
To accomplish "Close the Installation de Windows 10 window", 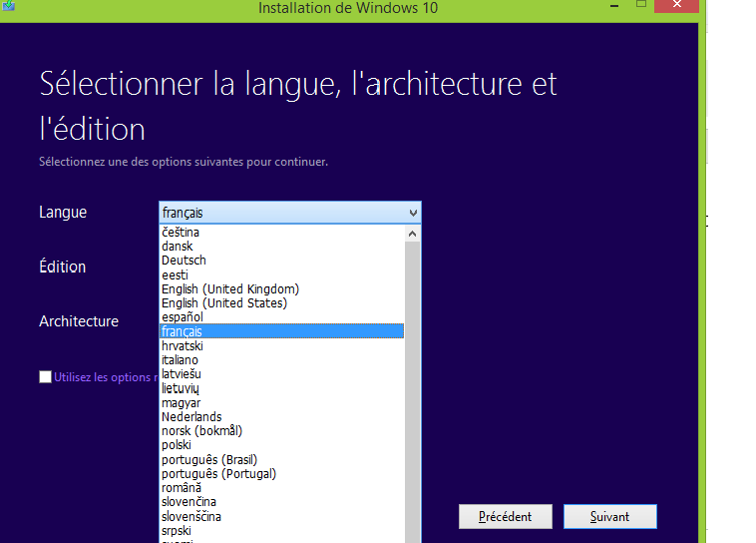I will pyautogui.click(x=676, y=5).
